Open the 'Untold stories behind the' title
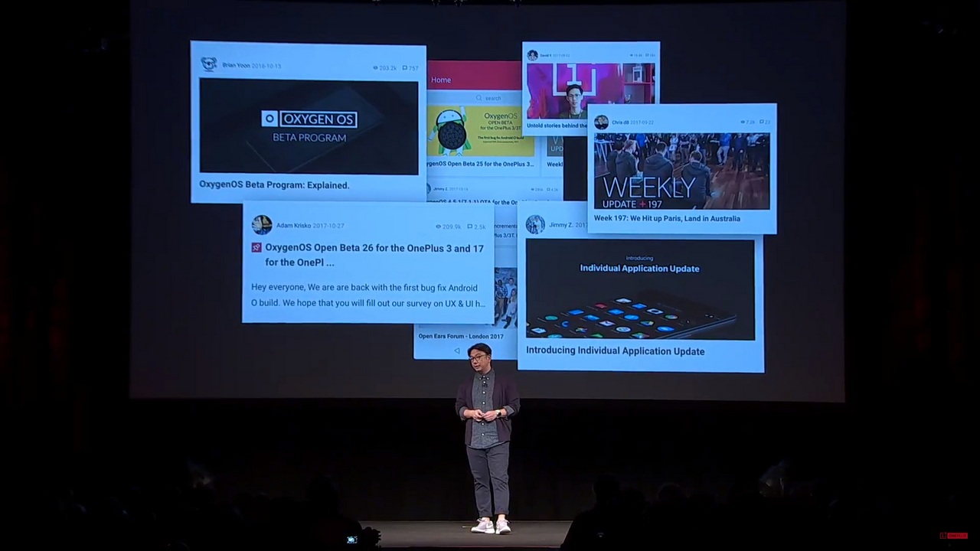 (x=557, y=126)
